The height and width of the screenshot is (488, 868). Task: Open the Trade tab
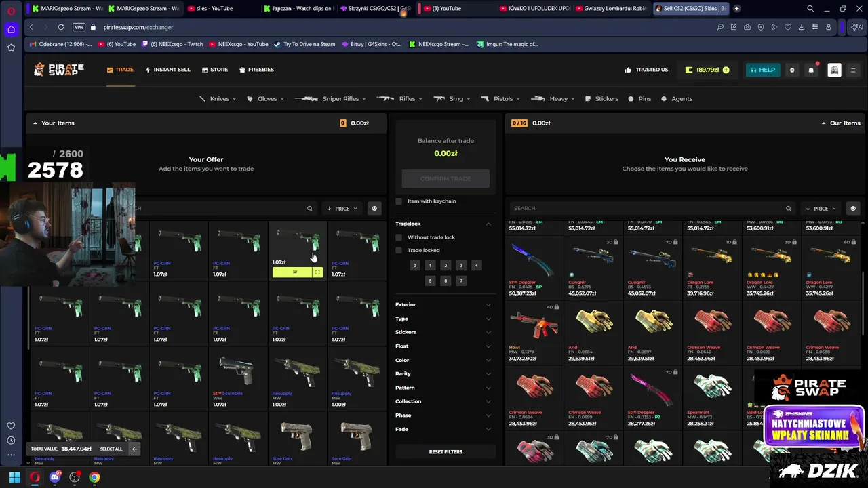120,70
